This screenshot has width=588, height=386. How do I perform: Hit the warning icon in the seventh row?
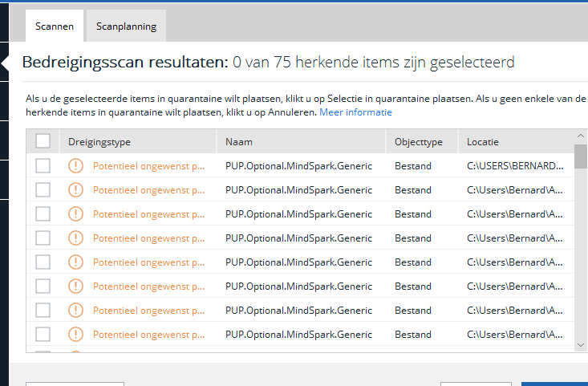[76, 311]
